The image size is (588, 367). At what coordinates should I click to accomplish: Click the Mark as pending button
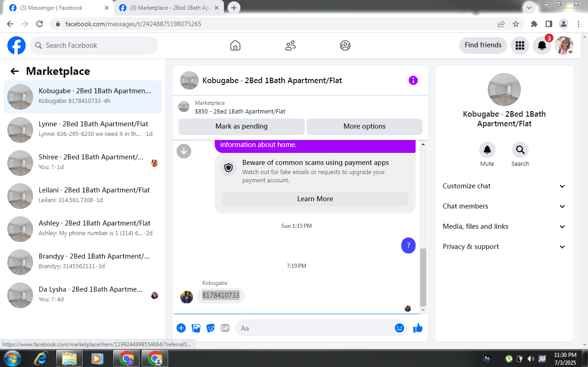[x=241, y=126]
